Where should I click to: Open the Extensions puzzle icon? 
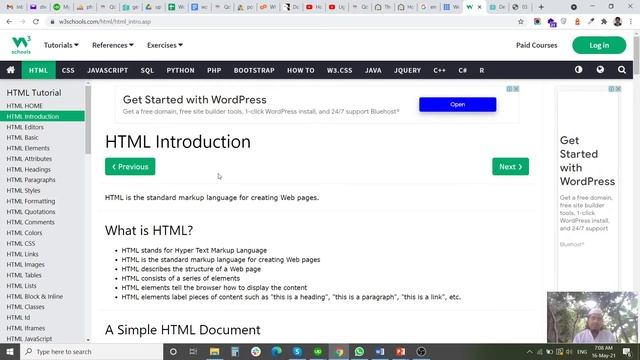pyautogui.click(x=604, y=22)
